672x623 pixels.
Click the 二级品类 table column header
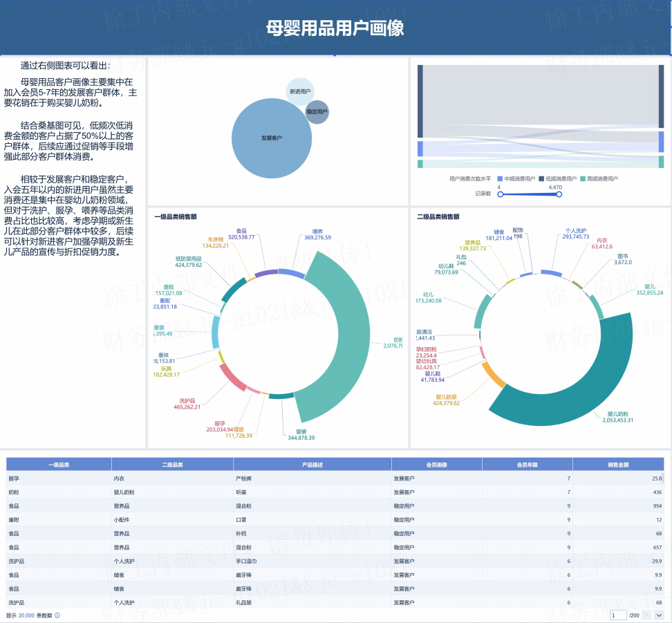click(172, 465)
